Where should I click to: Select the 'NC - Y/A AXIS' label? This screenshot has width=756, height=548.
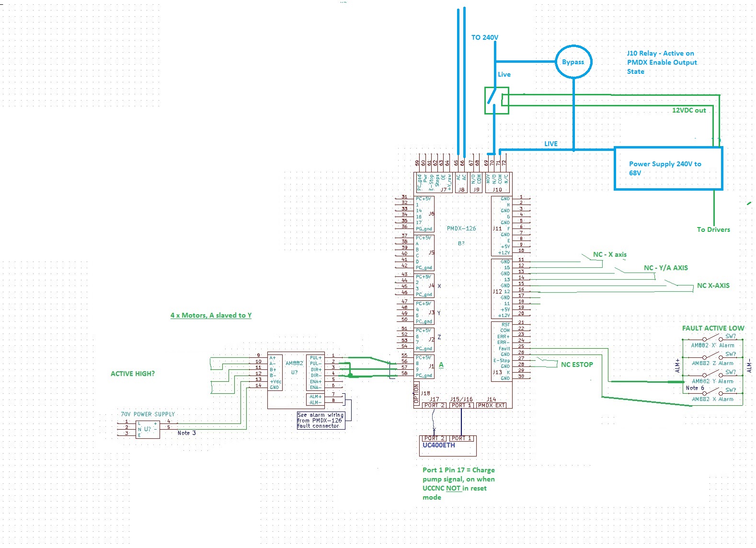[665, 268]
